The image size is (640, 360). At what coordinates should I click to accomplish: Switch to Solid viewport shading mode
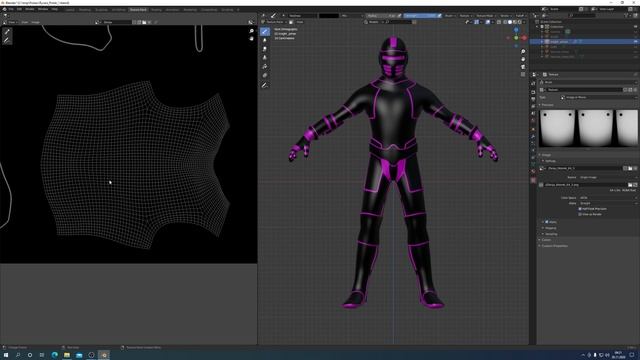(510, 22)
